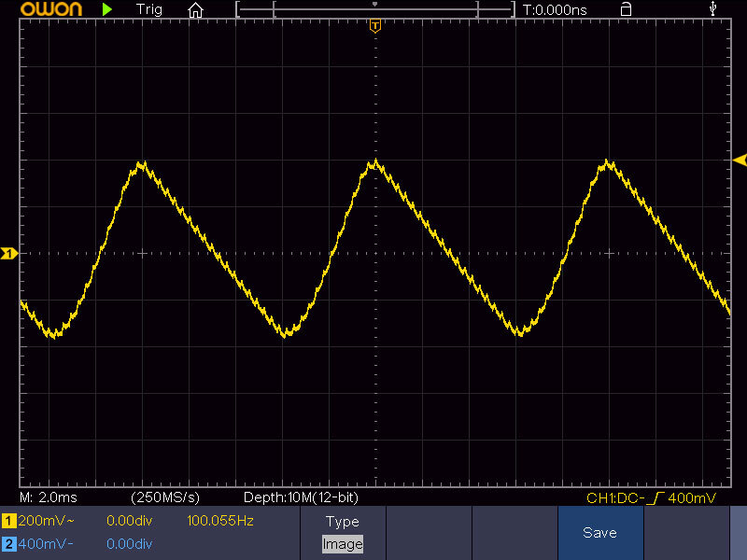This screenshot has width=747, height=560.
Task: Toggle the Trig status indicator
Action: [x=148, y=9]
